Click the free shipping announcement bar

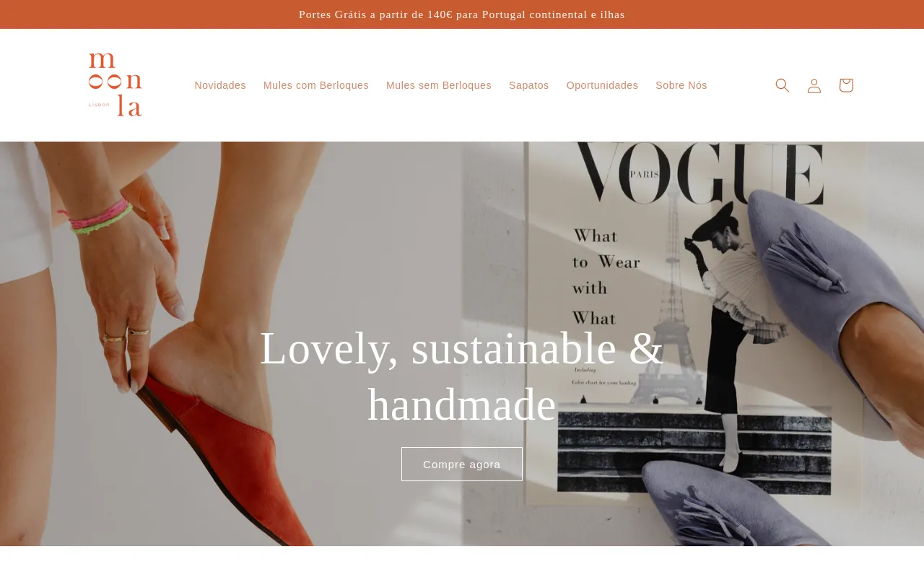[462, 14]
